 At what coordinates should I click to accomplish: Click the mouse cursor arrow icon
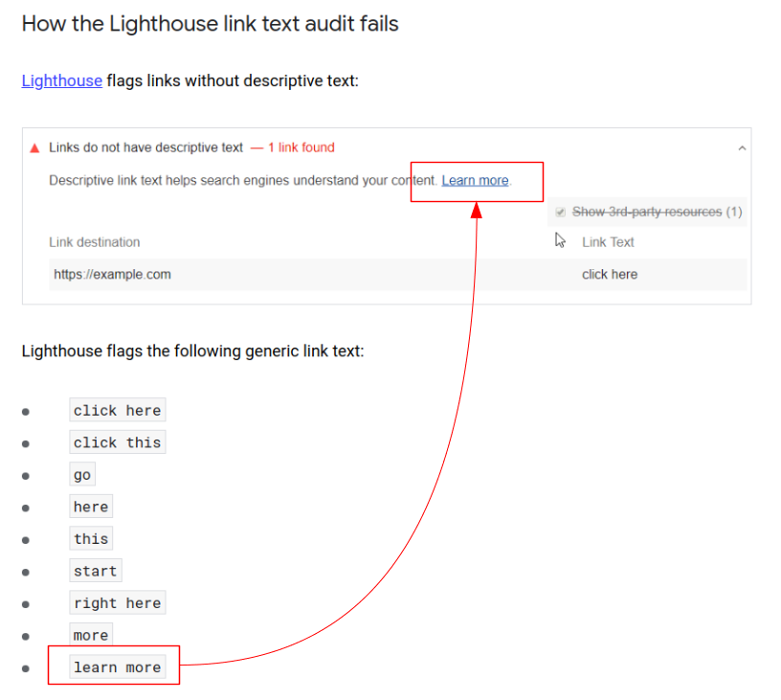559,239
